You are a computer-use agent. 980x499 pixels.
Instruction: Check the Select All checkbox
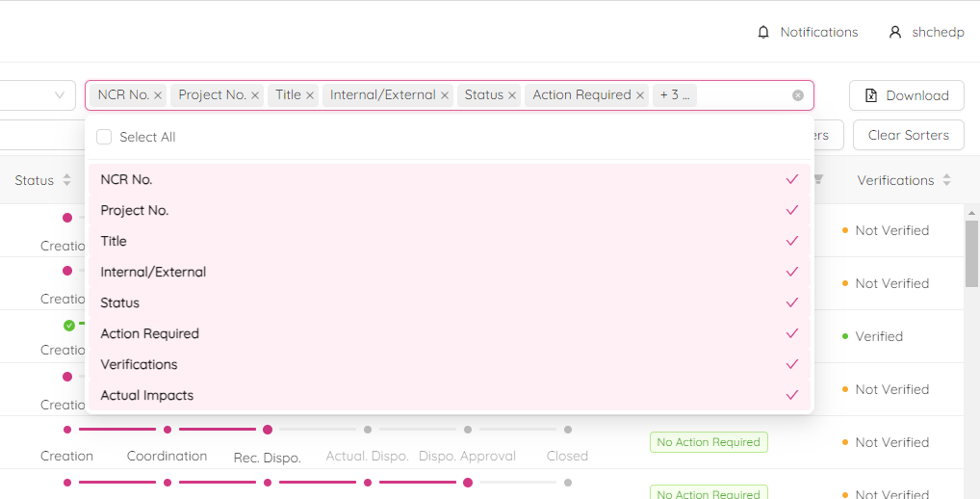(x=104, y=137)
